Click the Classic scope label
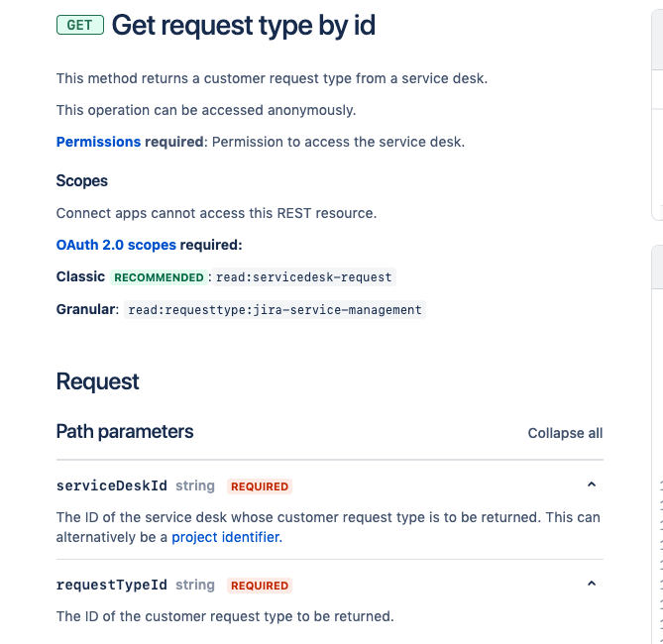Viewport: 663px width, 644px height. (80, 277)
